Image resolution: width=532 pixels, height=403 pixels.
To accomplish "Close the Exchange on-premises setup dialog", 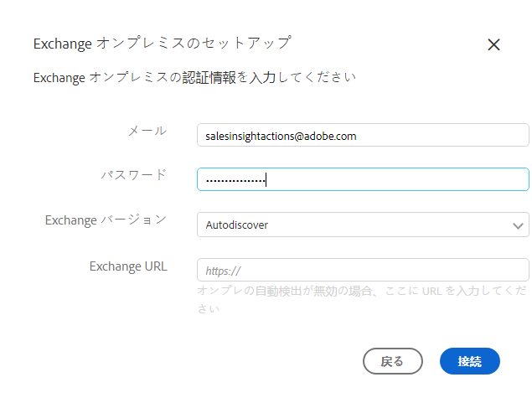I will (x=493, y=45).
